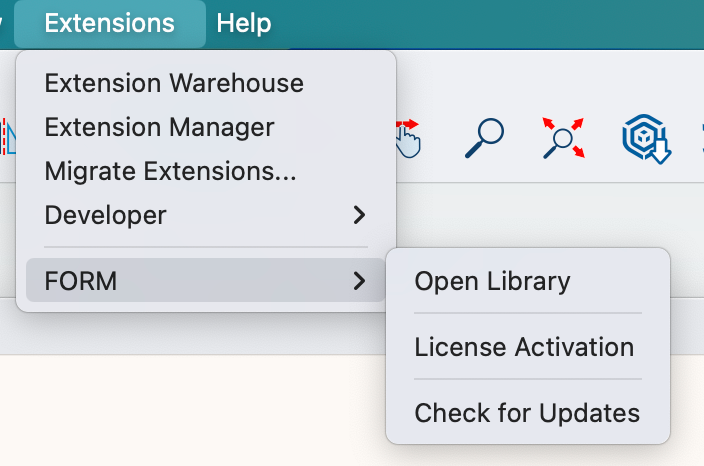The image size is (704, 466).
Task: Click the chevron next to Developer
Action: point(359,215)
